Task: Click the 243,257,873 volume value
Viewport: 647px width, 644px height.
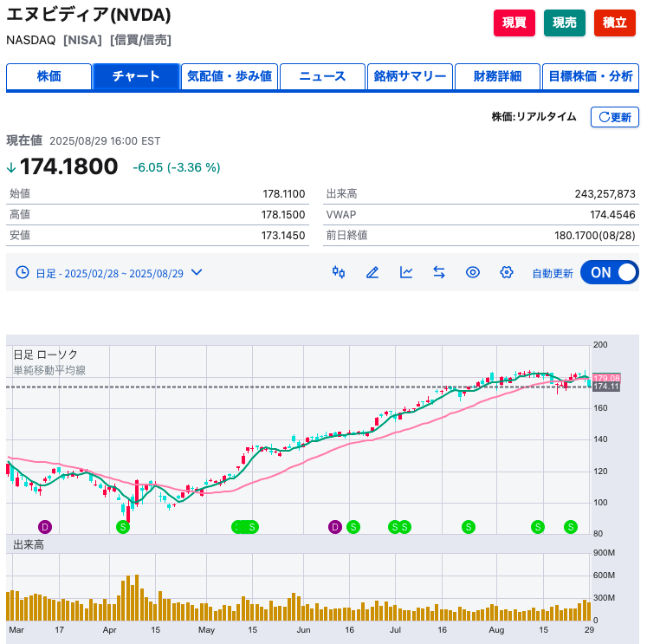Action: coord(605,194)
